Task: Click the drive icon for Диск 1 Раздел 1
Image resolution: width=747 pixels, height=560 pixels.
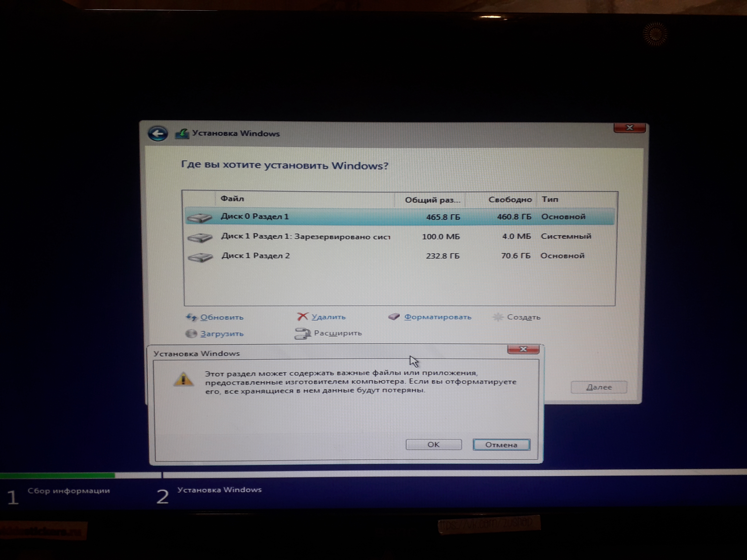Action: point(200,238)
